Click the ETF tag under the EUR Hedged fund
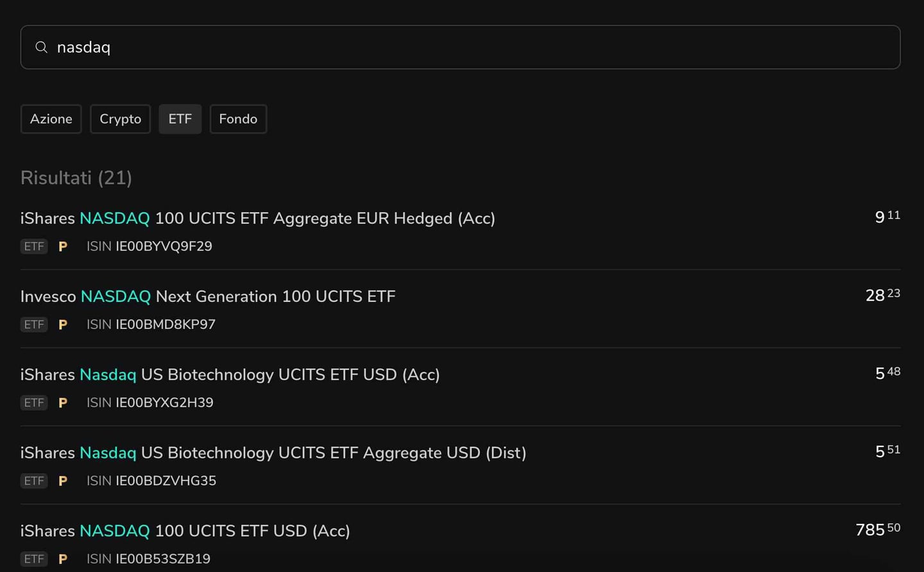Screen dimensions: 924x572 coord(34,246)
